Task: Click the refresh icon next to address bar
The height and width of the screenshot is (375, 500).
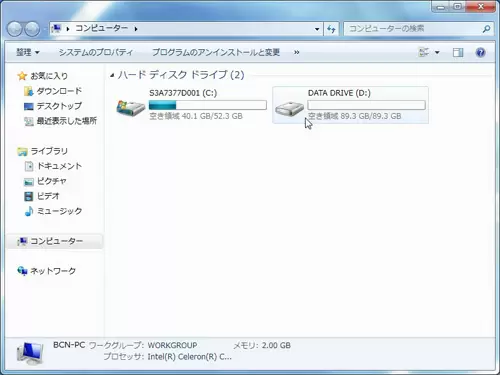Action: tap(331, 29)
